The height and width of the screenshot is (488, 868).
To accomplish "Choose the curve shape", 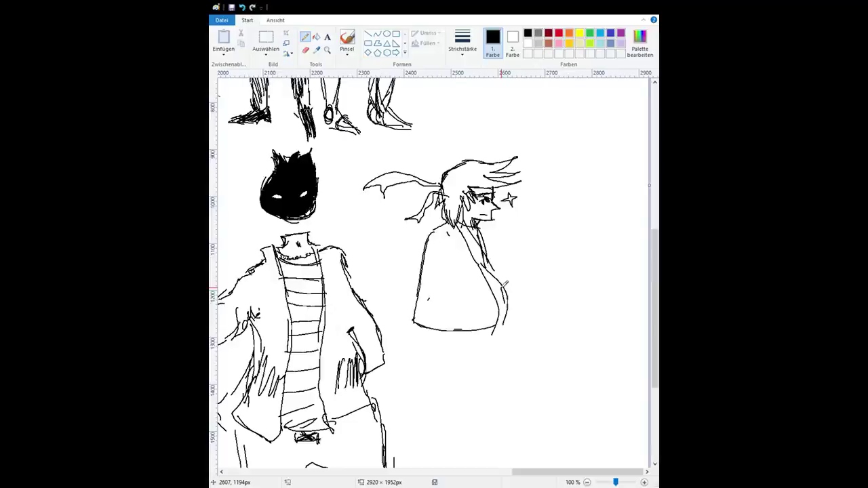I will (x=377, y=34).
